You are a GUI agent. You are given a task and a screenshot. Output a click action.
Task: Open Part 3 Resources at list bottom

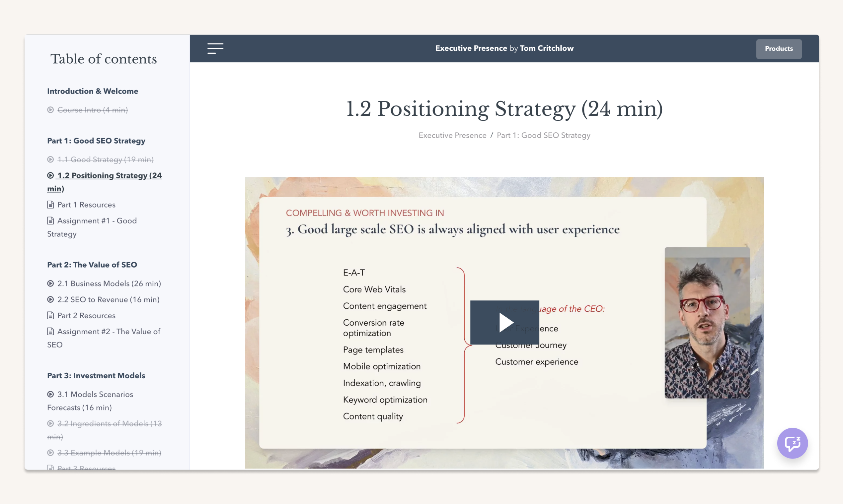(x=86, y=468)
